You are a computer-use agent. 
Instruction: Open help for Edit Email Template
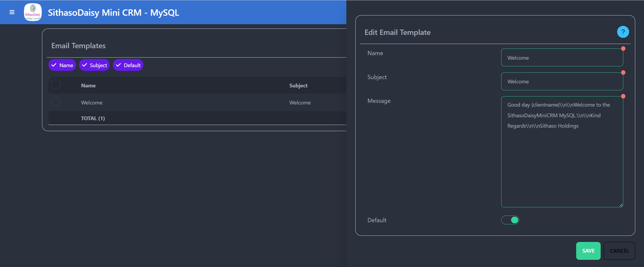pyautogui.click(x=623, y=32)
